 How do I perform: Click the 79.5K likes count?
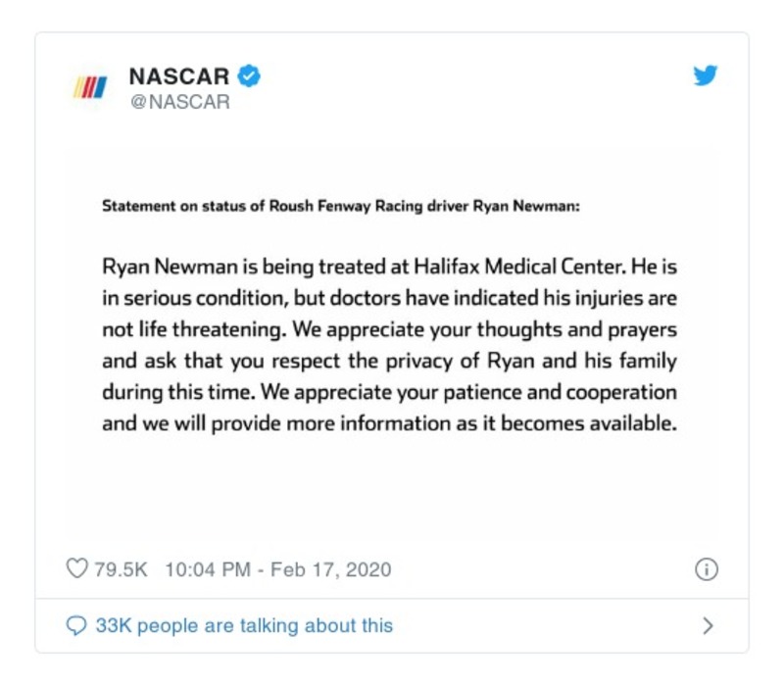click(x=121, y=569)
